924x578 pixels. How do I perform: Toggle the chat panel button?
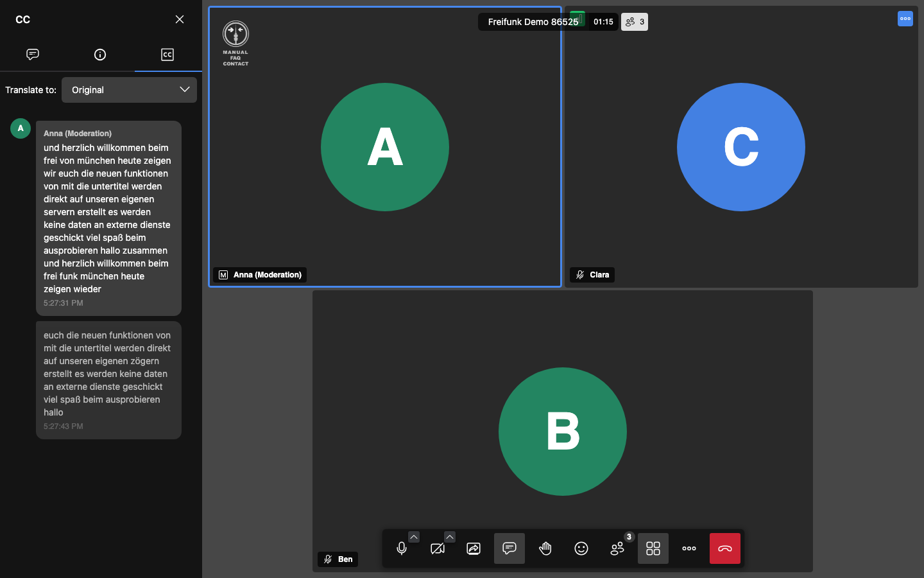click(x=509, y=548)
